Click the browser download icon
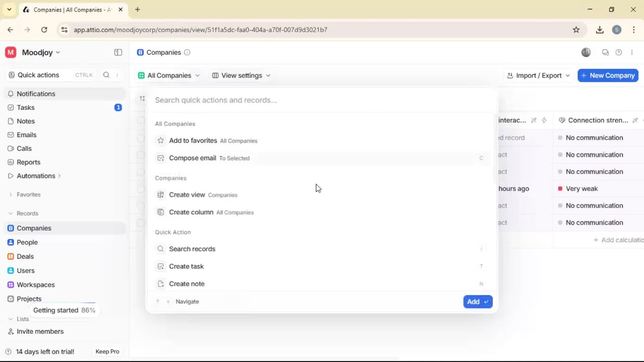Image resolution: width=644 pixels, height=362 pixels. 600,30
